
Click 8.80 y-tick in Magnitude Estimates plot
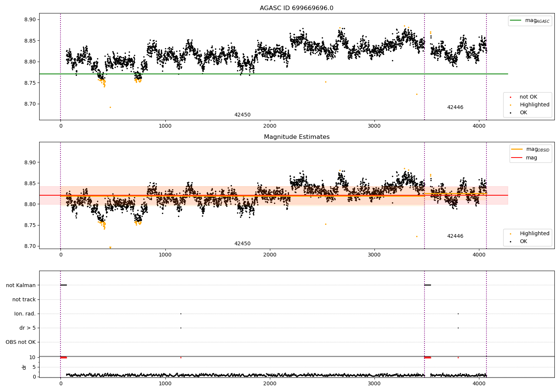pyautogui.click(x=29, y=204)
